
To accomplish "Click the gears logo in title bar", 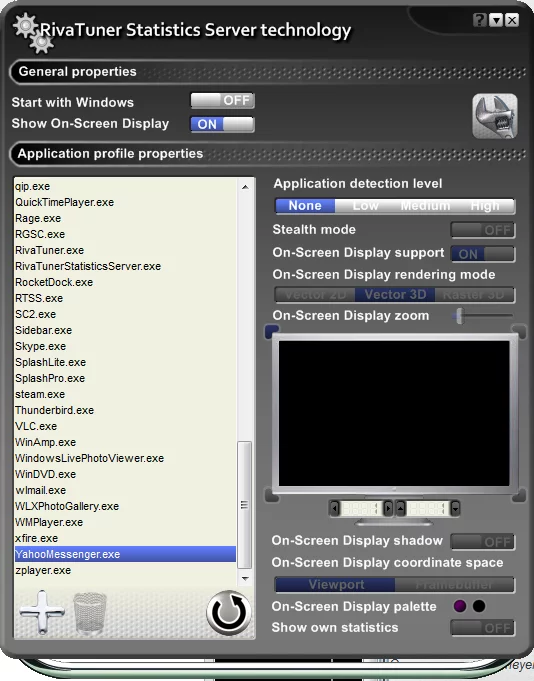I will pos(33,33).
